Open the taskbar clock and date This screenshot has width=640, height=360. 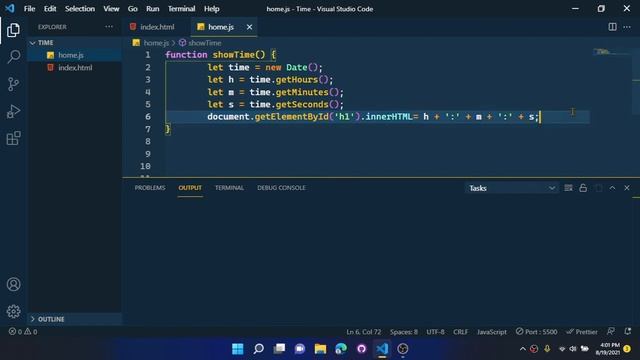point(609,349)
